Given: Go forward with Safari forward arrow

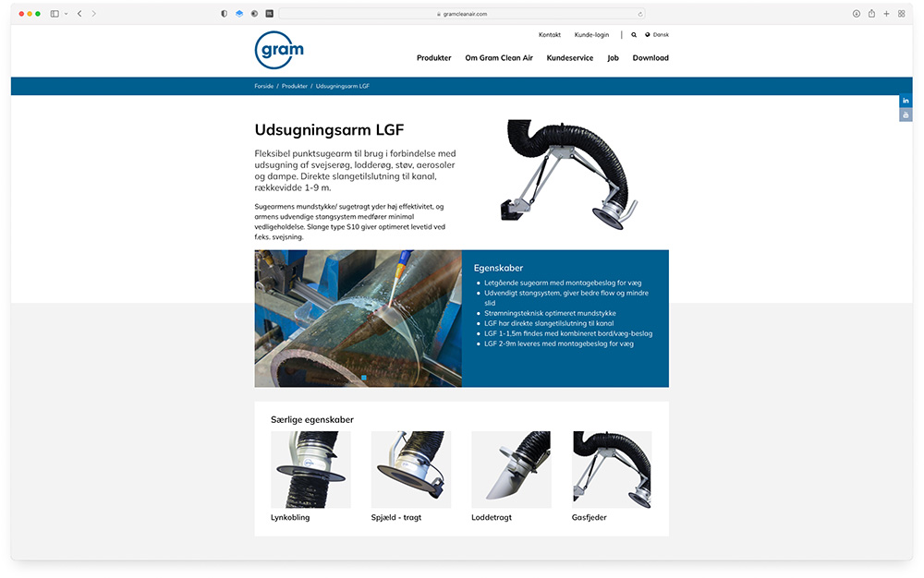Looking at the screenshot, I should click(93, 14).
